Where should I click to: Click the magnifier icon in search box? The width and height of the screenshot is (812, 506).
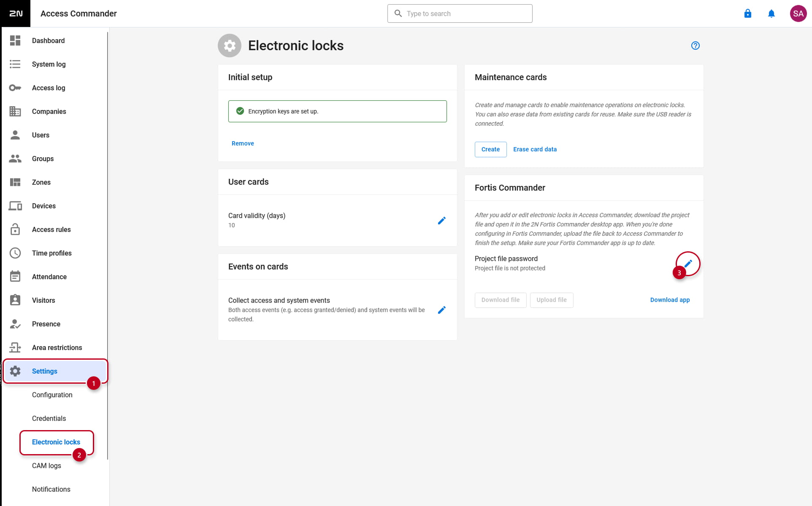[x=398, y=13]
